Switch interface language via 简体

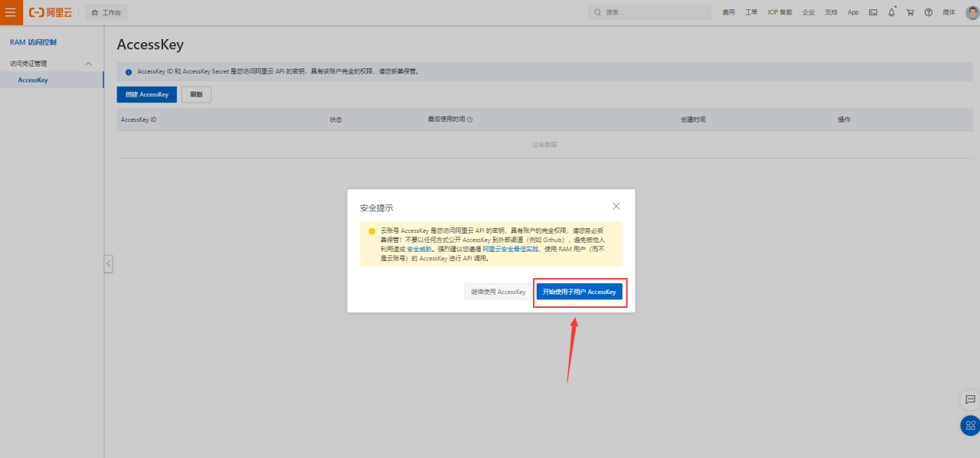point(949,12)
